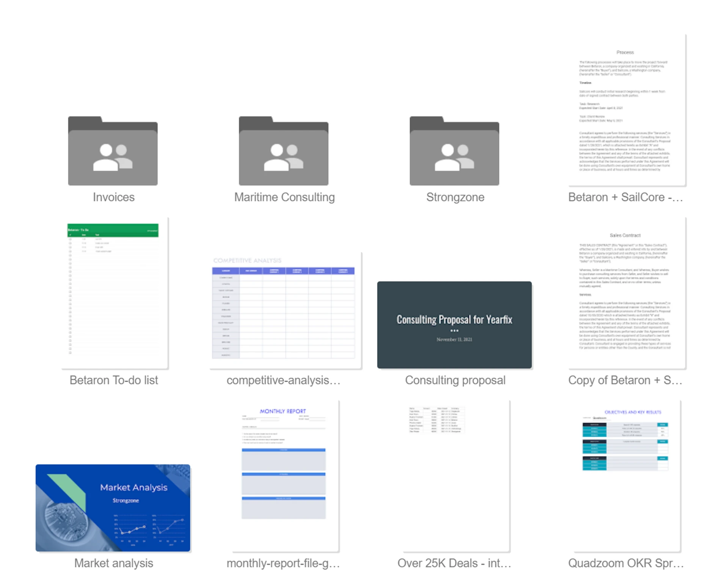Click the monthly-report-file file name label
This screenshot has height=570, width=728.
point(283,563)
